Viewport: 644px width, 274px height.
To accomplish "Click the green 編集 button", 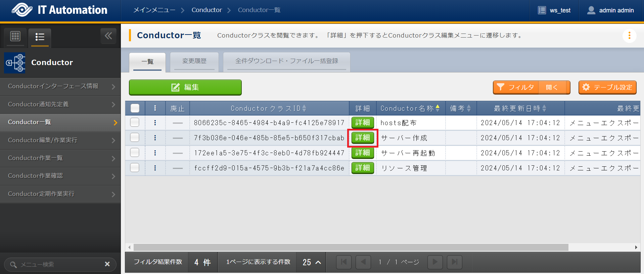I will (185, 88).
